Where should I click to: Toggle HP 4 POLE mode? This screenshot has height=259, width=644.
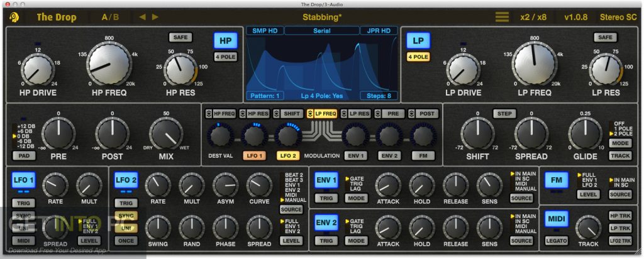pyautogui.click(x=226, y=57)
